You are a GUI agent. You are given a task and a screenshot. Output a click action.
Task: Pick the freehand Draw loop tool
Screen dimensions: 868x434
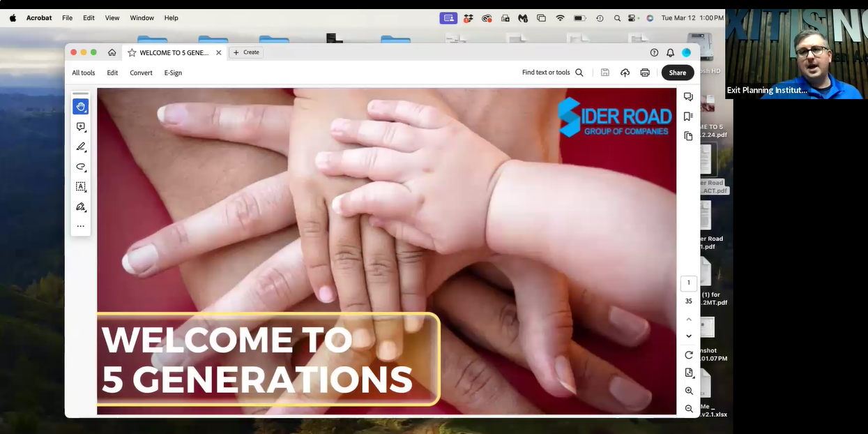81,167
